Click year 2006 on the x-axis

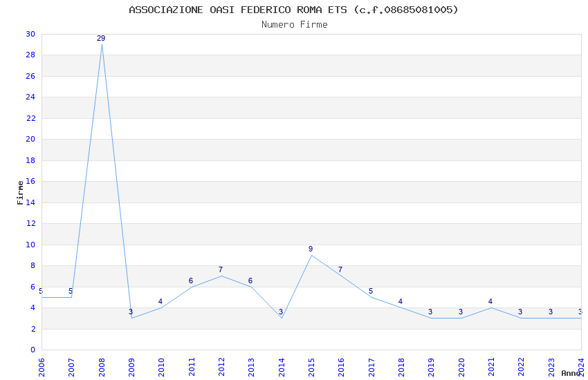pyautogui.click(x=42, y=368)
